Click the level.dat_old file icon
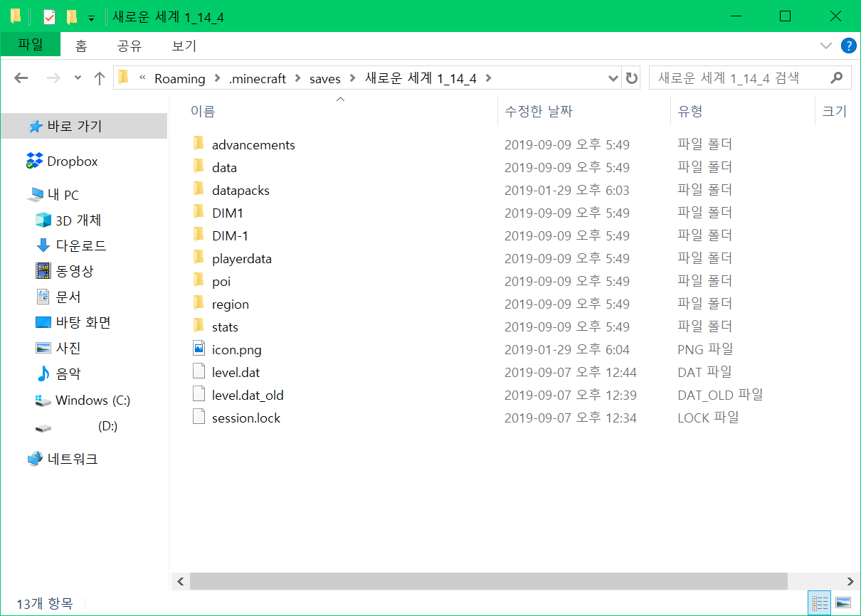 [199, 395]
